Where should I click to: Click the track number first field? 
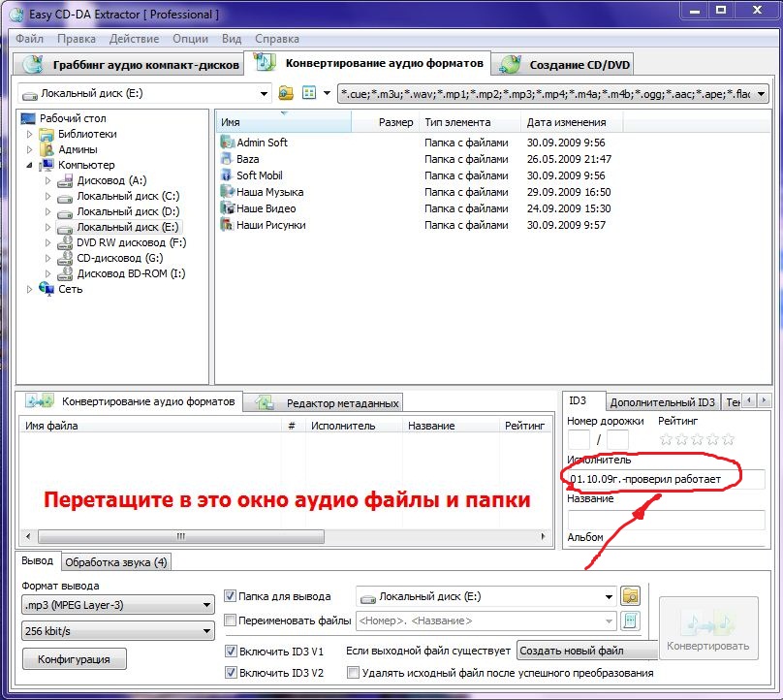point(579,440)
